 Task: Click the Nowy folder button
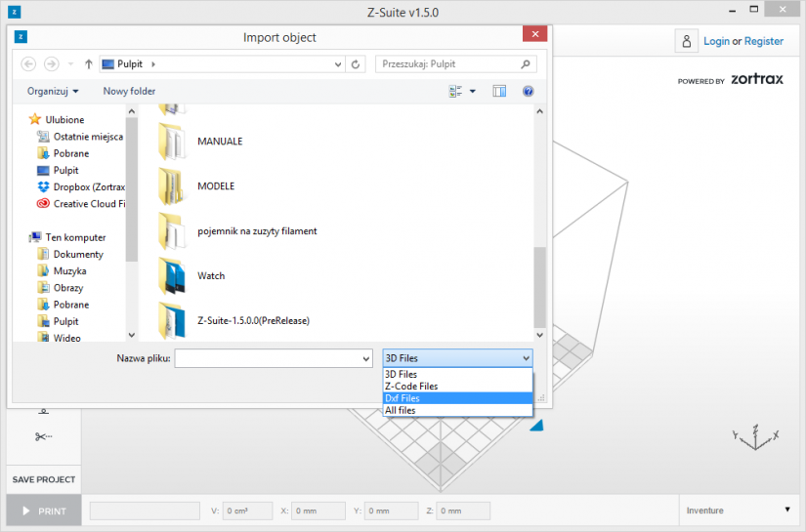point(129,92)
